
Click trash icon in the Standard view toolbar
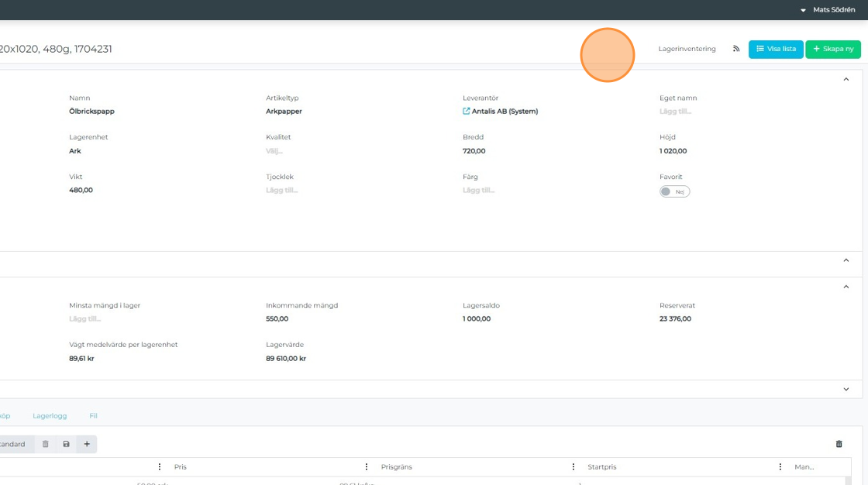[x=46, y=444]
